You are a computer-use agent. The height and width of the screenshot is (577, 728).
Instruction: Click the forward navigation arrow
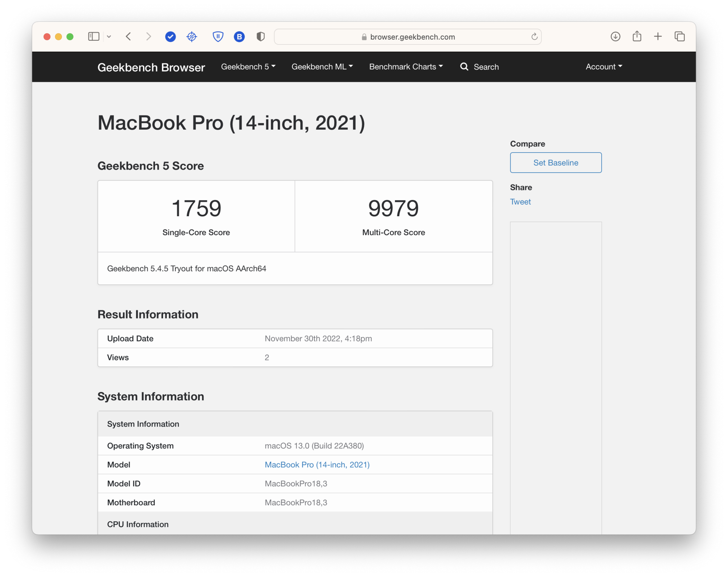coord(148,36)
